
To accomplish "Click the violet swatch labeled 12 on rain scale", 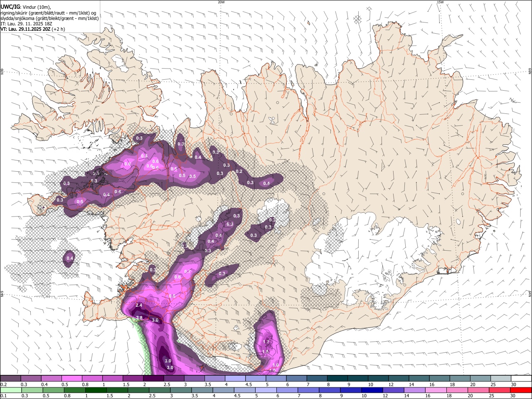I will [x=394, y=390].
